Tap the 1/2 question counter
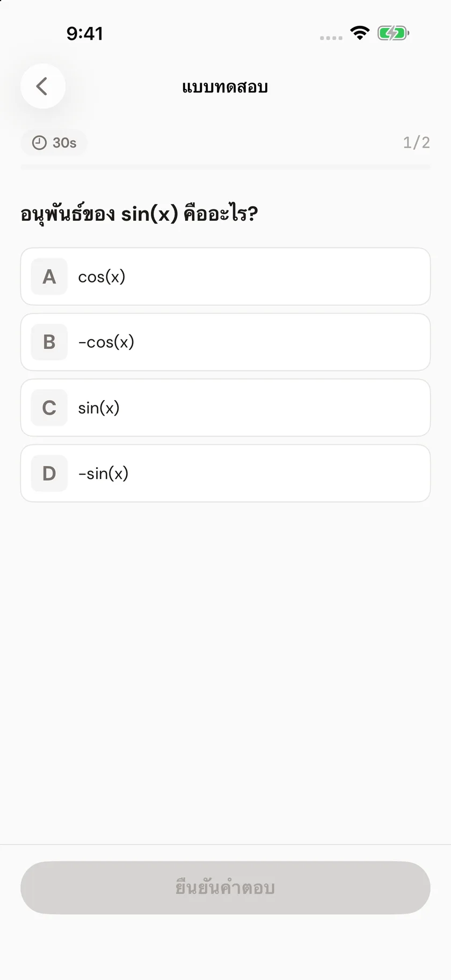The width and height of the screenshot is (451, 980). pos(417,143)
